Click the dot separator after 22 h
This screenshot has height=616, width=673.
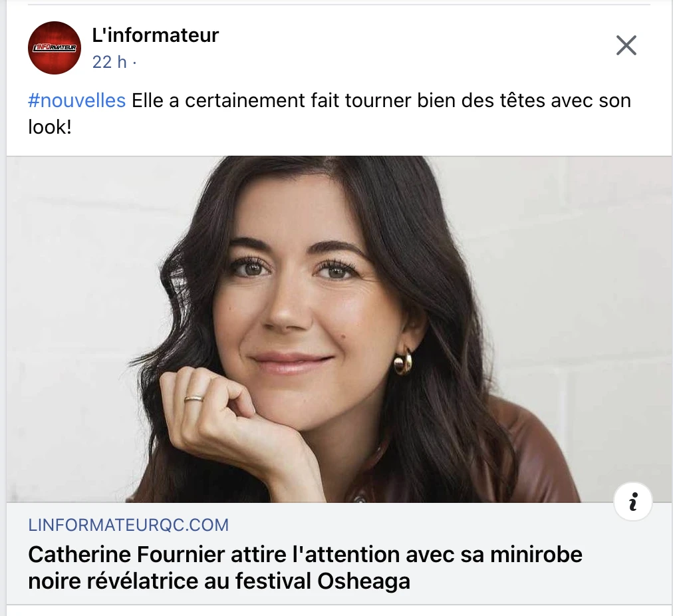coord(135,63)
